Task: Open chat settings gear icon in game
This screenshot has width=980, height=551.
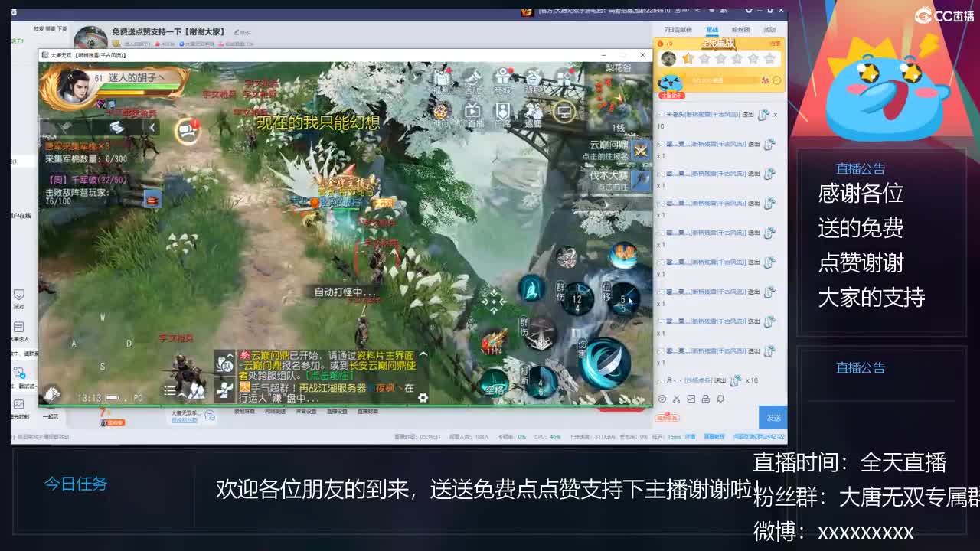Action: tap(423, 397)
